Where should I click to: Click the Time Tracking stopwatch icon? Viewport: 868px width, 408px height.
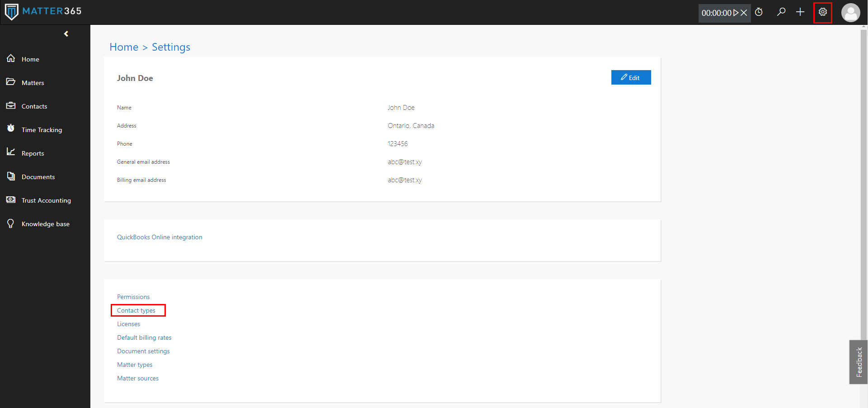pos(11,128)
